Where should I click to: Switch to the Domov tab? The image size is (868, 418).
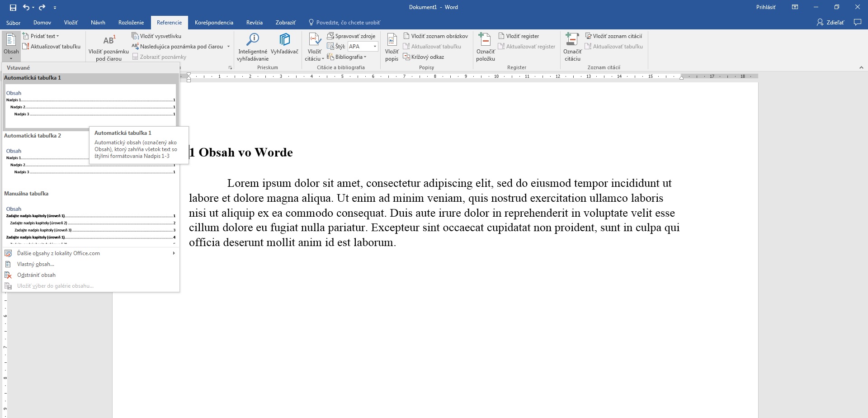[42, 23]
